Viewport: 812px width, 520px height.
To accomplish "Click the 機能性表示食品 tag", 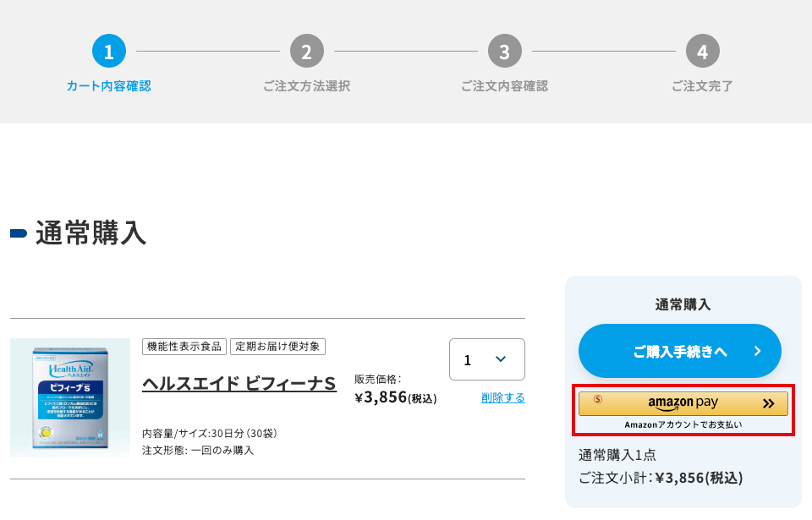I will pos(184,347).
